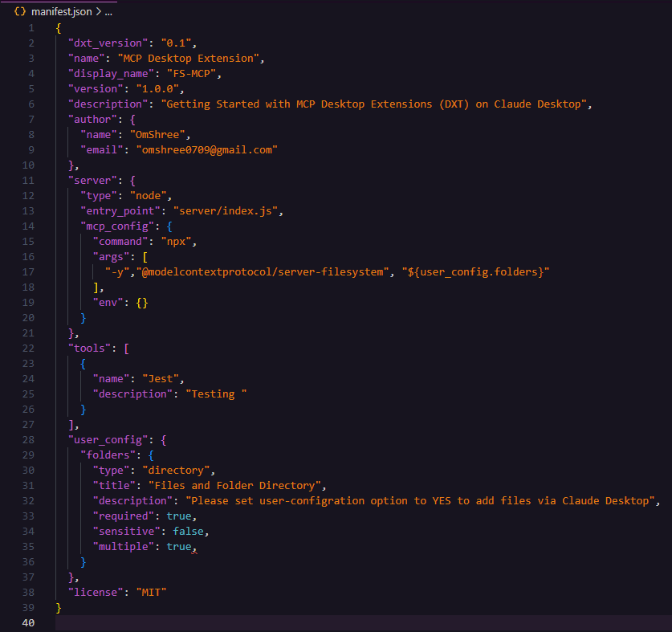Click the true value of "multiple"

click(x=180, y=547)
